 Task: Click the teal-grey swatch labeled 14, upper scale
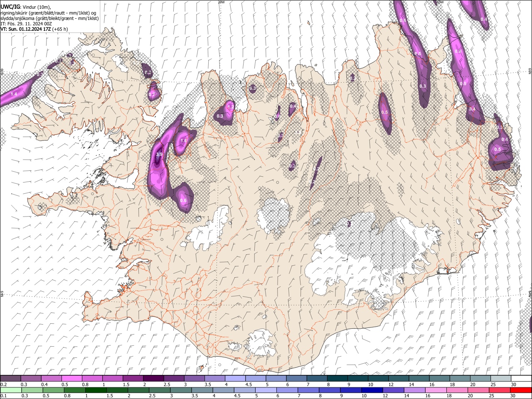click(x=419, y=378)
